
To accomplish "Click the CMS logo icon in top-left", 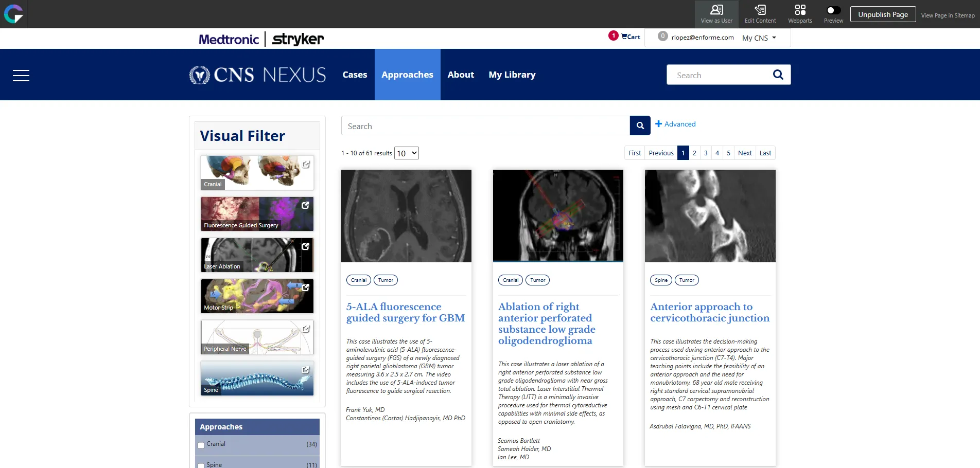I will 14,14.
